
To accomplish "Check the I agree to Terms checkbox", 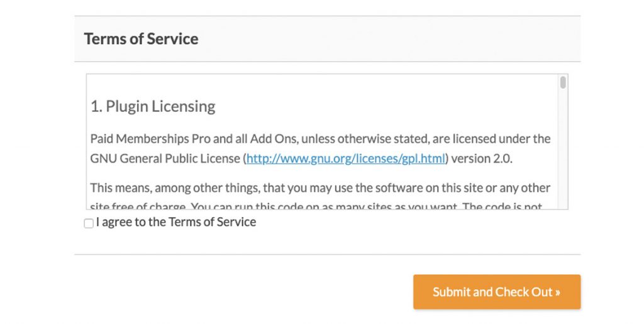I will pyautogui.click(x=89, y=223).
